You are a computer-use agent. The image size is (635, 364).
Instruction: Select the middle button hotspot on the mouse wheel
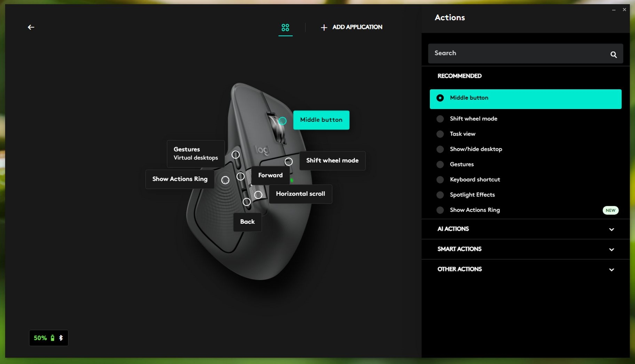[282, 121]
